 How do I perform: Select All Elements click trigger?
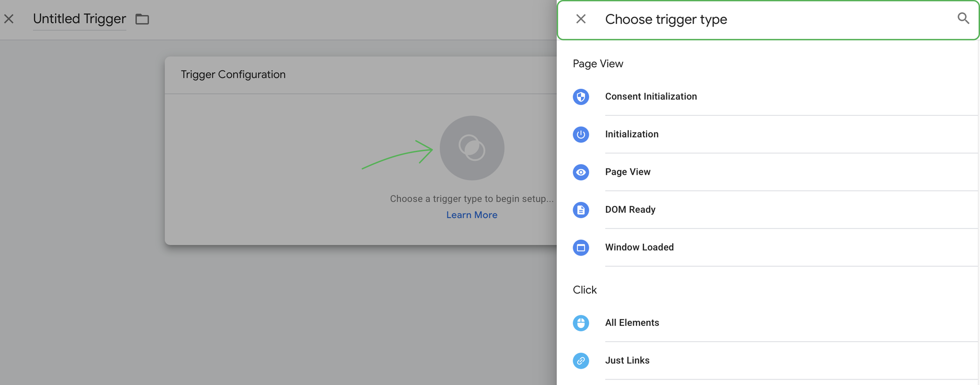click(x=632, y=323)
